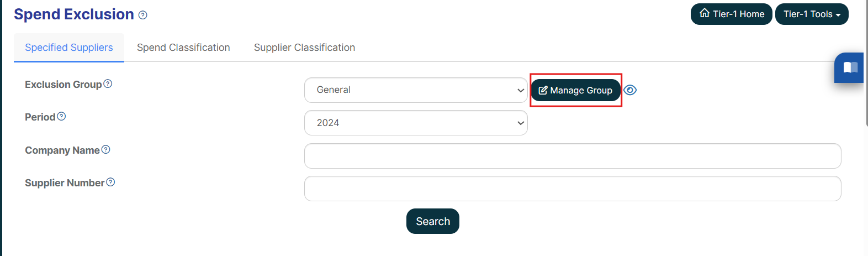Viewport: 868px width, 256px height.
Task: Click home icon in Tier-1 Home button
Action: tap(705, 13)
